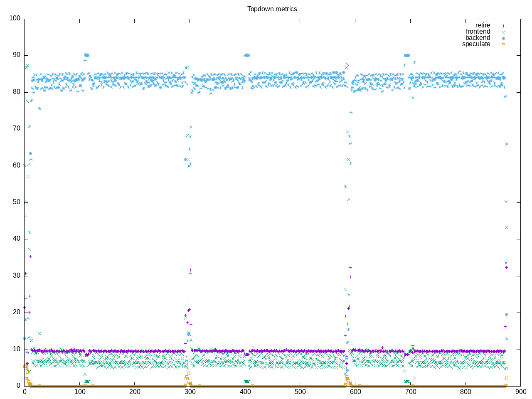Select the 50 tick label on y-axis
Screen dimensions: 532x399
(x=16, y=202)
